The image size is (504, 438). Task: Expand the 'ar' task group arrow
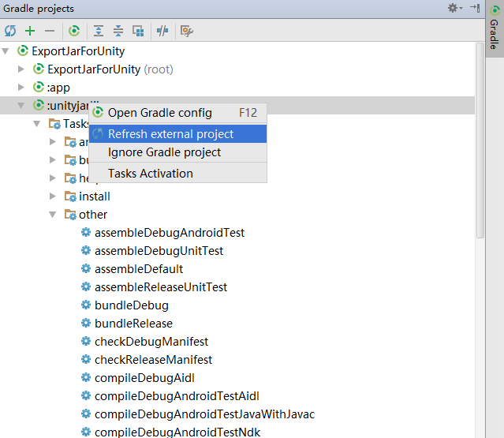click(53, 141)
